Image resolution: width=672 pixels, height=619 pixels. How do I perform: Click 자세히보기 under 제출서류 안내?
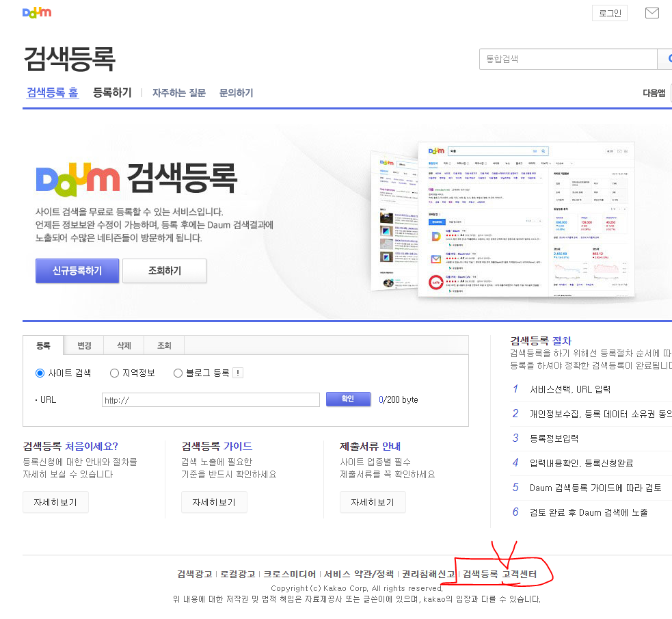coord(373,502)
